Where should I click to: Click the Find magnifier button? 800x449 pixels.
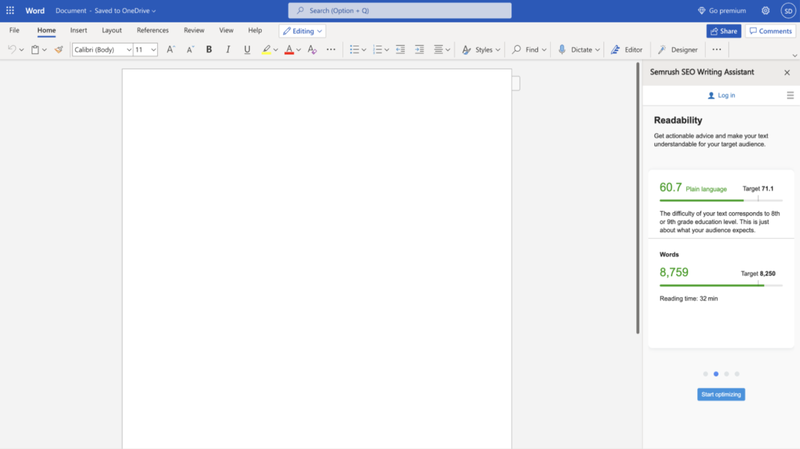[x=529, y=49]
